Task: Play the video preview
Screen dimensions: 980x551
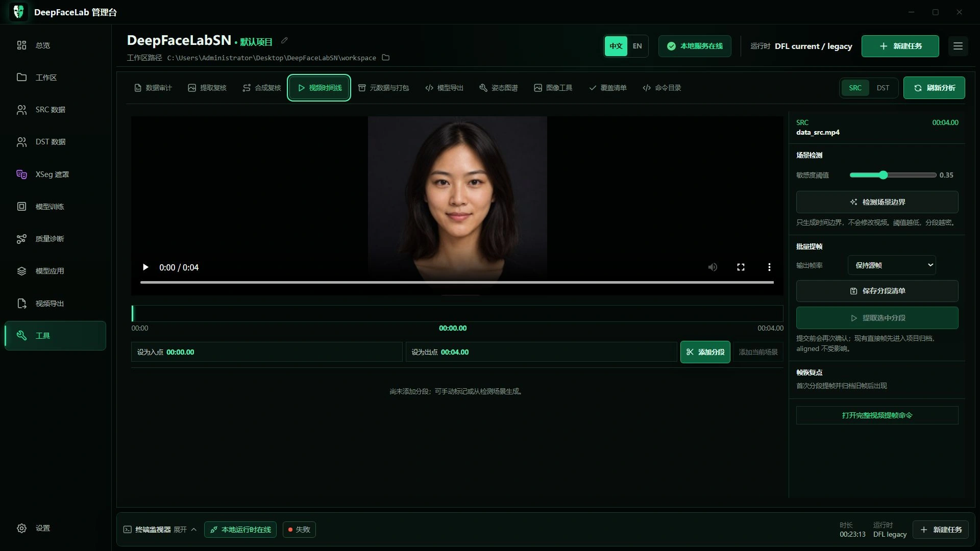Action: point(145,267)
